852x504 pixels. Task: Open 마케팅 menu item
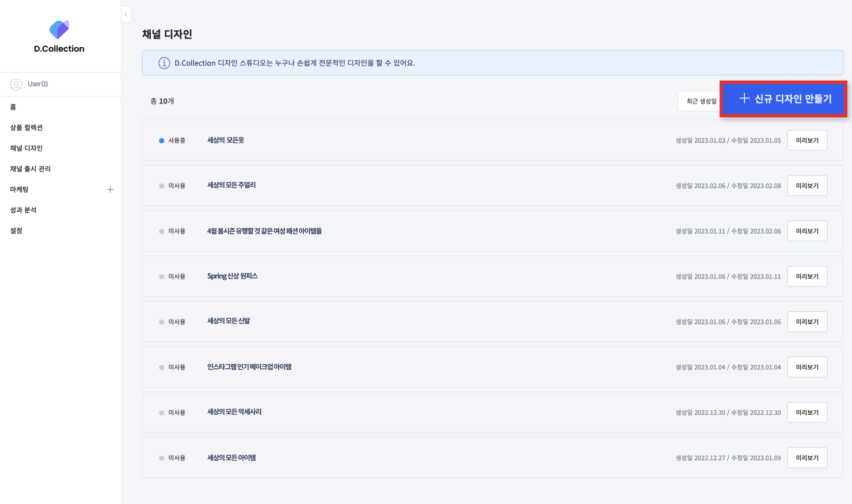pyautogui.click(x=19, y=189)
